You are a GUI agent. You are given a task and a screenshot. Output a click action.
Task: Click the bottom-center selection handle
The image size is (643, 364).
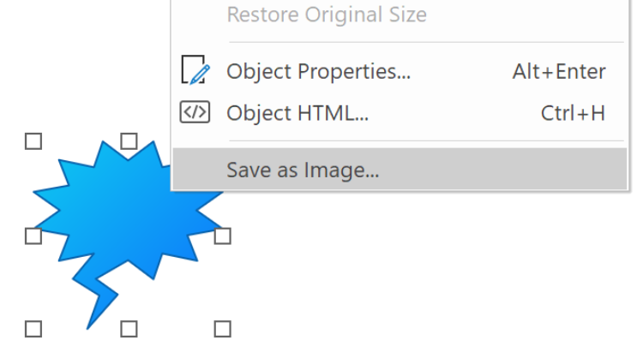pos(129,329)
